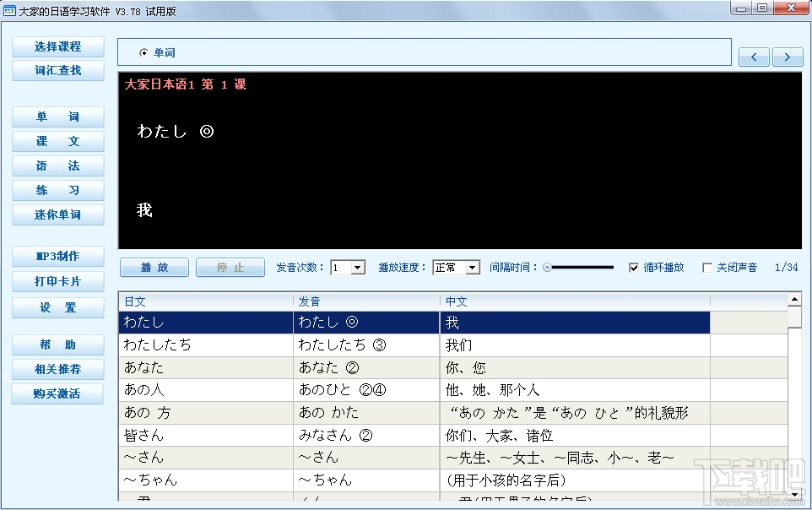Switch to the 练习 practice section
This screenshot has height=510, width=812.
(58, 190)
